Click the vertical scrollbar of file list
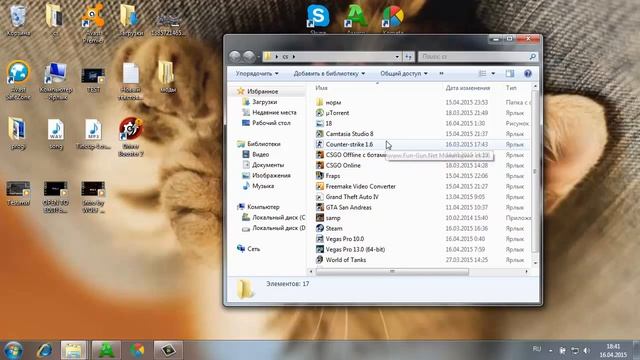This screenshot has width=640, height=360. click(x=535, y=171)
